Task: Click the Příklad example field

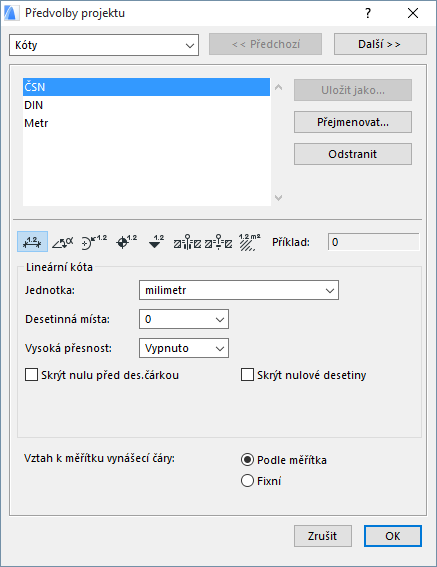Action: coord(373,242)
